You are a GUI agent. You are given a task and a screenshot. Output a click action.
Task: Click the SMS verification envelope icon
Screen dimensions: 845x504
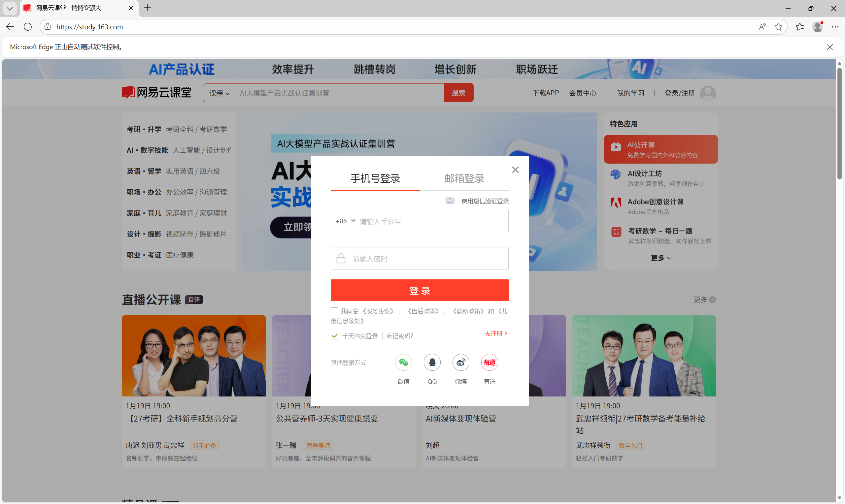click(x=450, y=201)
